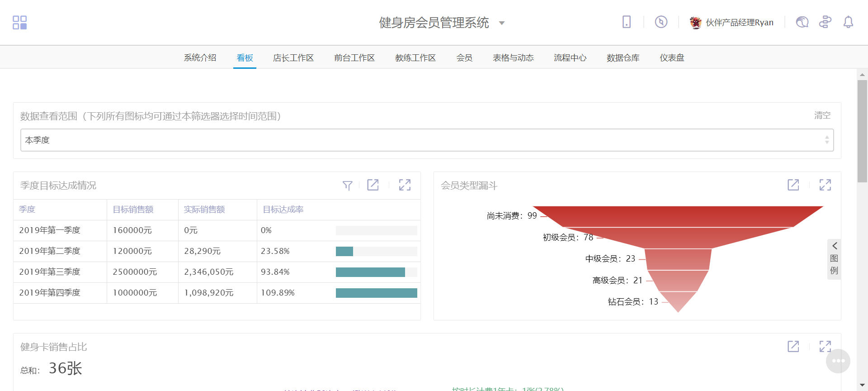Open the app grid launcher icon
Image resolution: width=868 pixels, height=391 pixels.
[x=19, y=23]
